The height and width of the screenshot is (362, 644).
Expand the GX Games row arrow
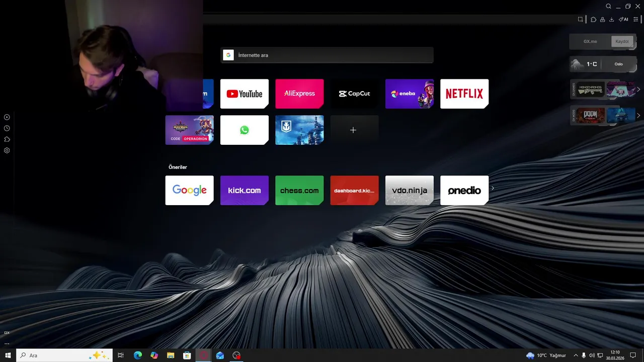tap(638, 89)
